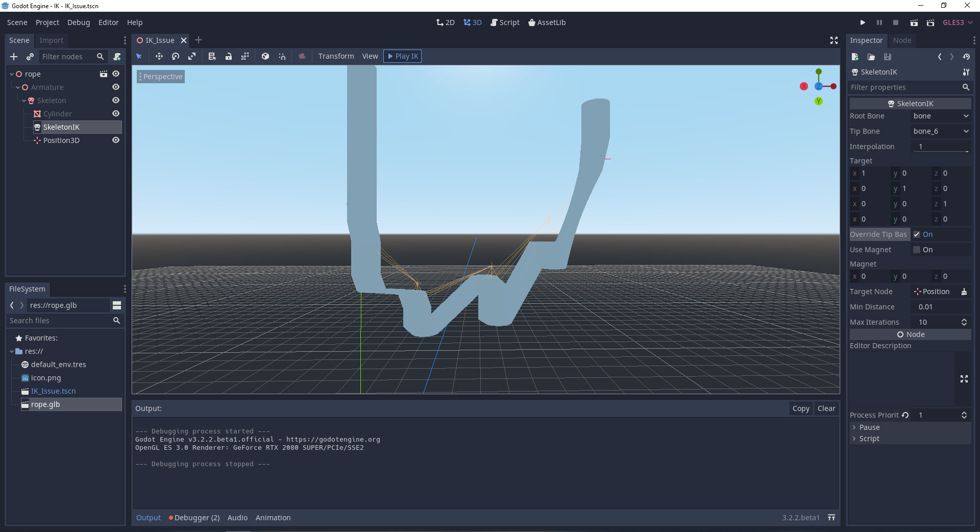Click the add new node plus icon
This screenshot has height=532, width=980.
14,57
